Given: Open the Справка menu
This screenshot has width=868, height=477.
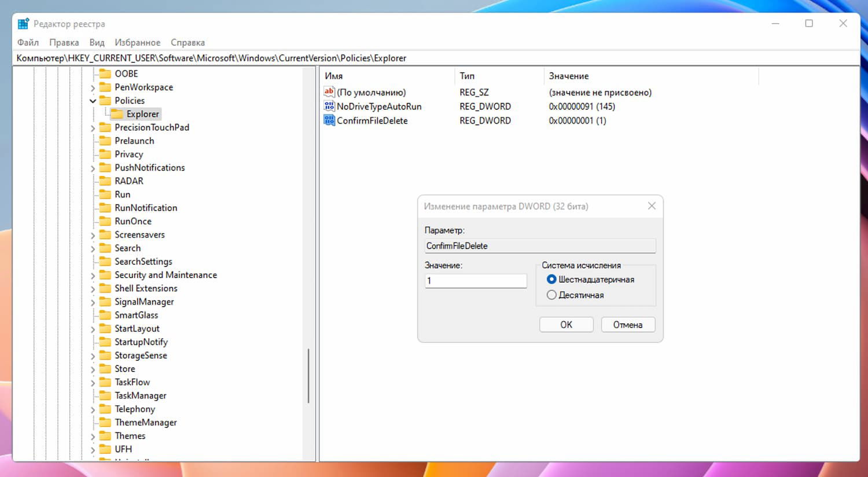Looking at the screenshot, I should (188, 42).
